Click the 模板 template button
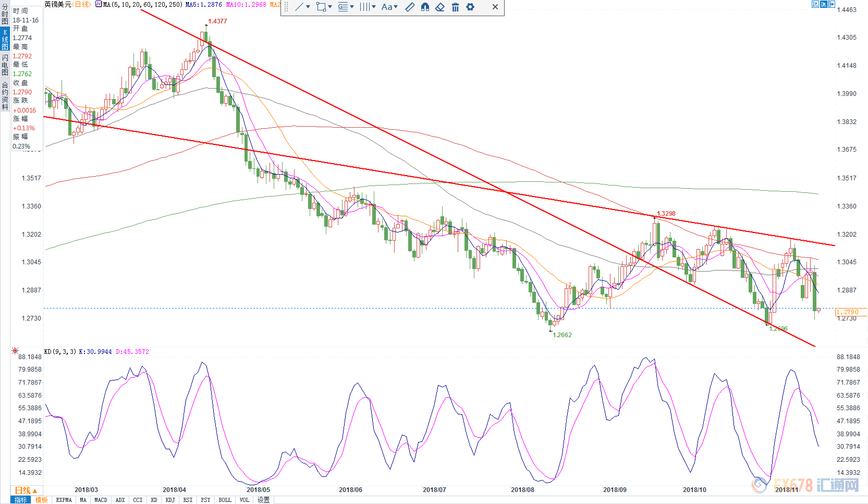This screenshot has width=868, height=504. tap(41, 500)
